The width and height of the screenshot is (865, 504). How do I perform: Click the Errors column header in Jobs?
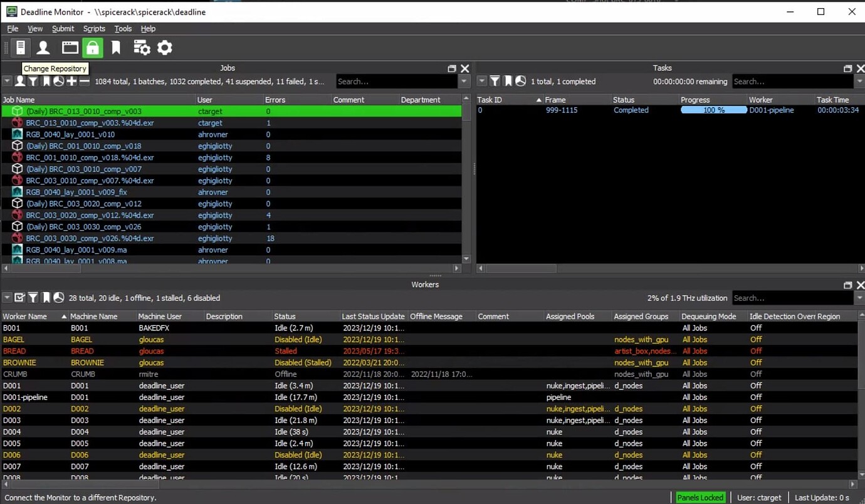[x=275, y=100]
